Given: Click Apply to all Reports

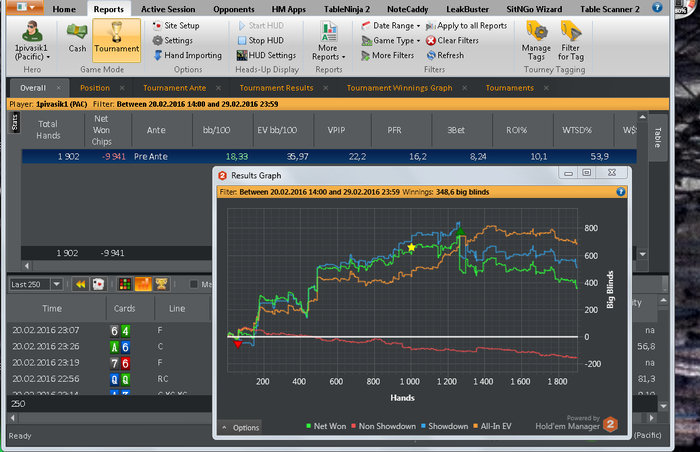Looking at the screenshot, I should [x=467, y=25].
